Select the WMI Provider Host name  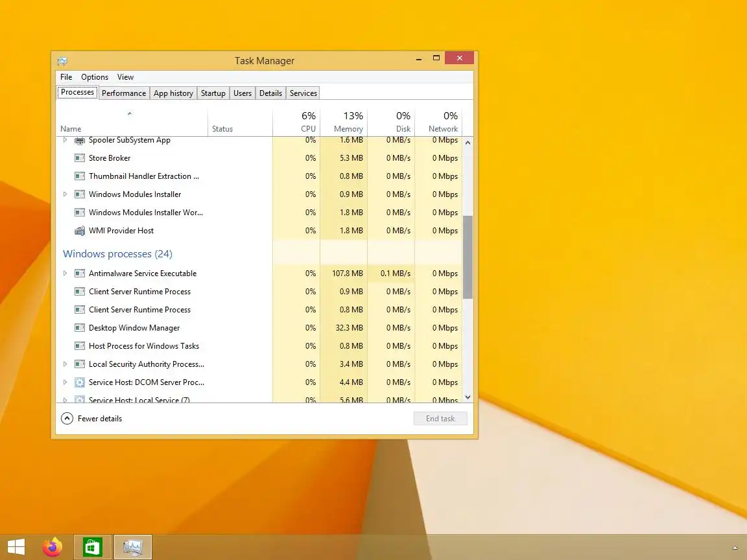tap(121, 231)
